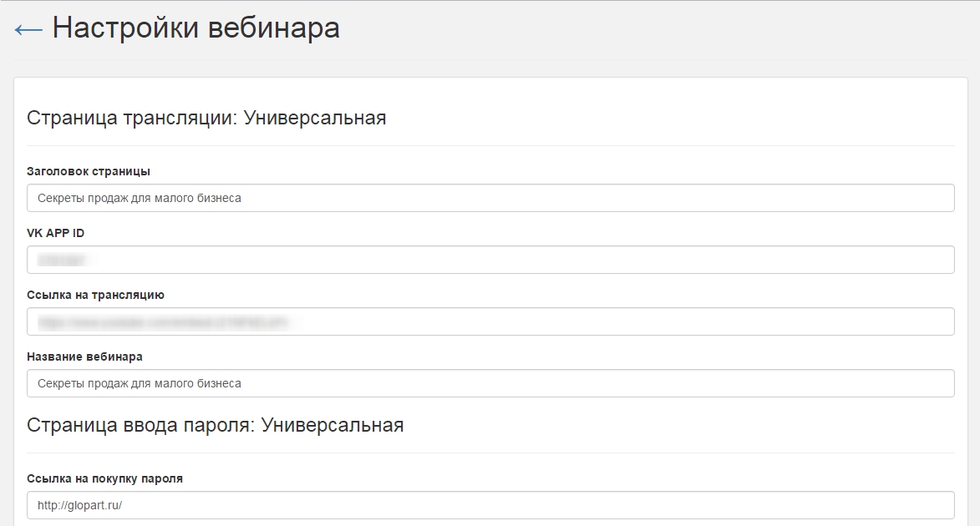Image resolution: width=980 pixels, height=526 pixels.
Task: Click the back arrow icon
Action: pos(28,29)
